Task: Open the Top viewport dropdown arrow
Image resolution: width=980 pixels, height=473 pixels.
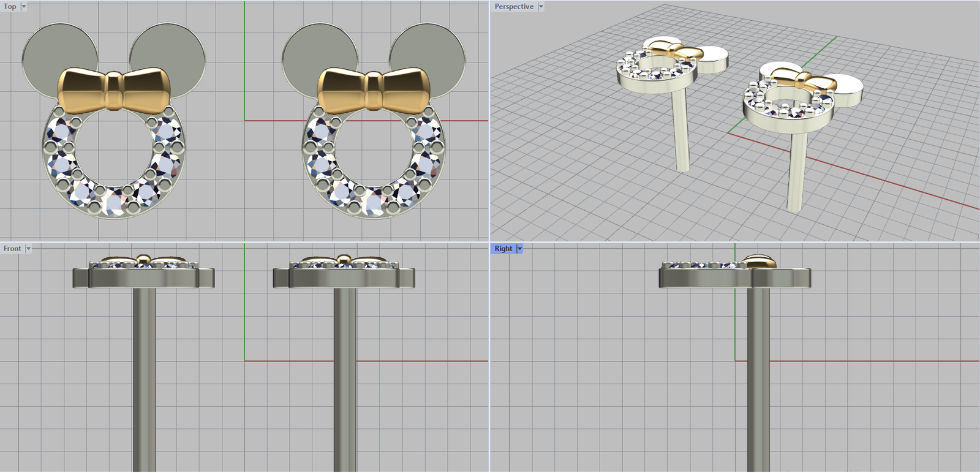Action: pyautogui.click(x=24, y=7)
